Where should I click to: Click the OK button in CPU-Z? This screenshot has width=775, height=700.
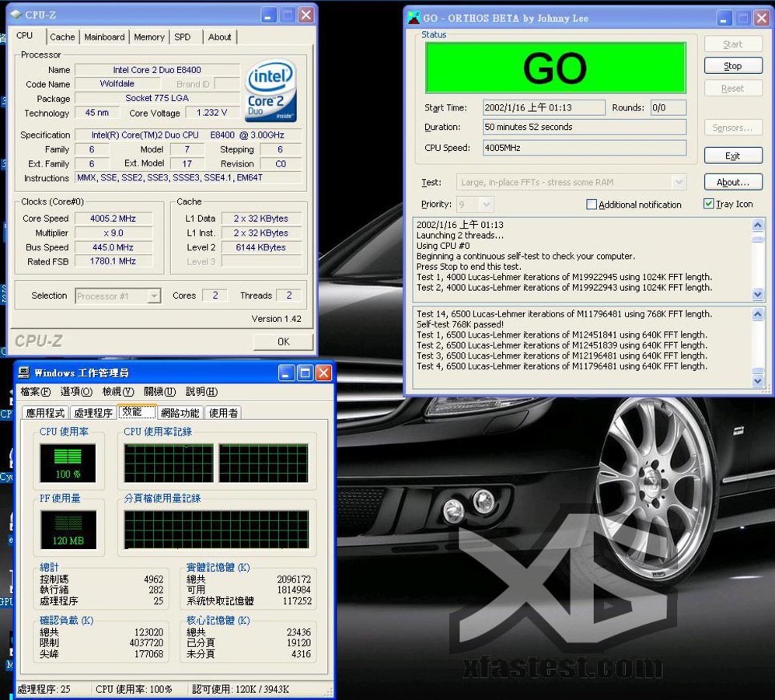click(284, 341)
